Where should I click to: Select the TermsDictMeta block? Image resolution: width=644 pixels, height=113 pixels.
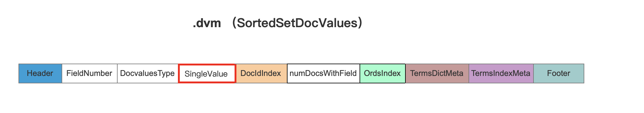(x=437, y=73)
